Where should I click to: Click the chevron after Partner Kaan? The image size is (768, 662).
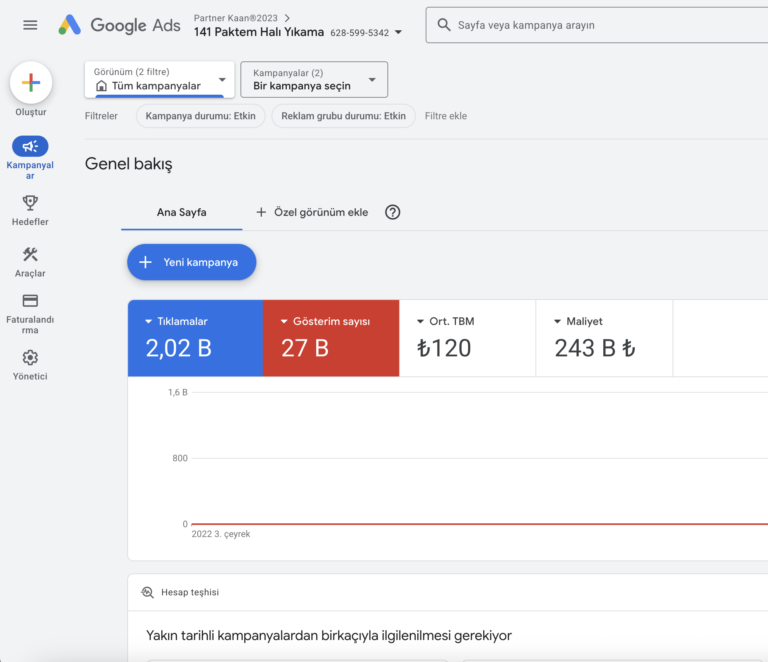(288, 18)
